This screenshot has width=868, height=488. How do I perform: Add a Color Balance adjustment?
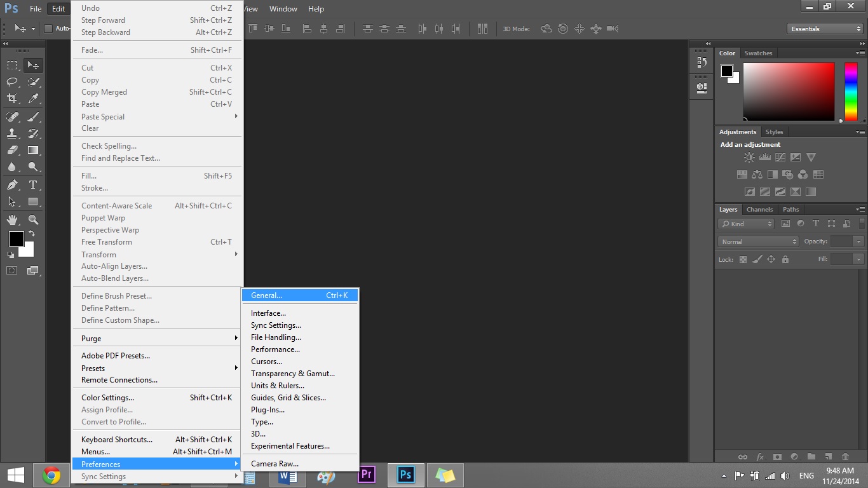pos(757,175)
